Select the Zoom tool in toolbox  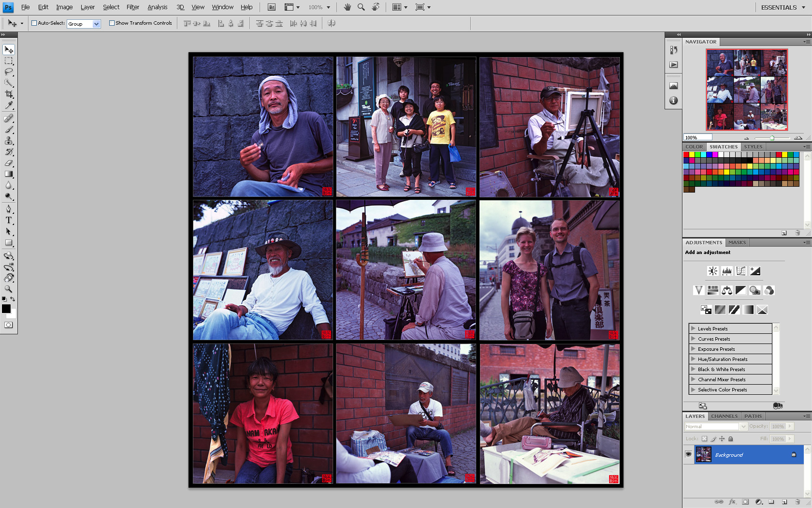coord(9,289)
